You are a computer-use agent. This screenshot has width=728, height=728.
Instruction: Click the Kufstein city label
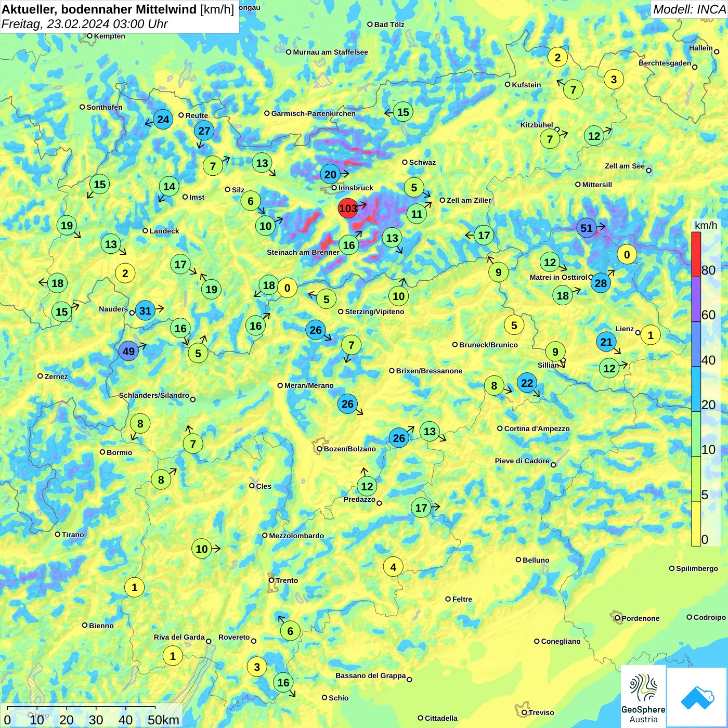[526, 85]
